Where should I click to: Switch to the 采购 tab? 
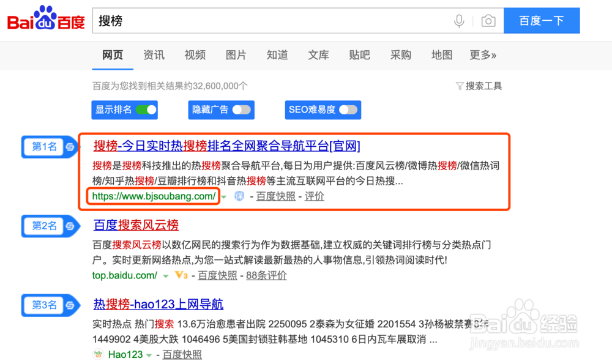[401, 55]
